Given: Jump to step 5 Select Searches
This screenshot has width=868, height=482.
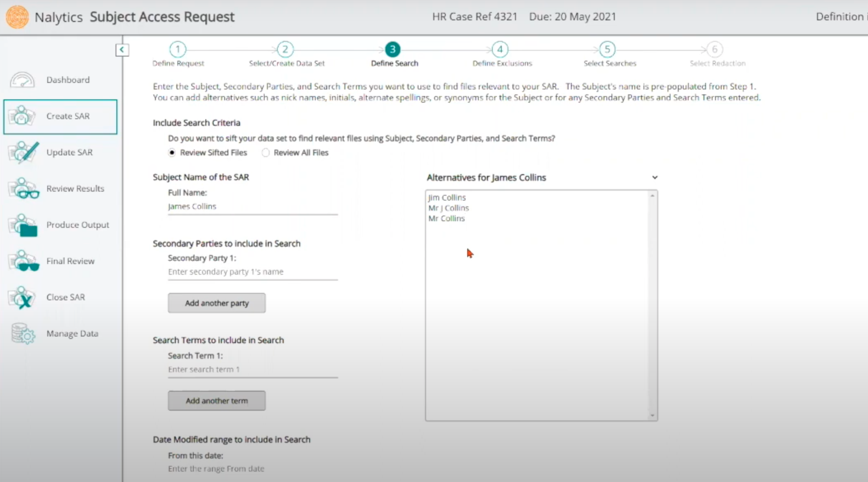Looking at the screenshot, I should click(x=607, y=49).
